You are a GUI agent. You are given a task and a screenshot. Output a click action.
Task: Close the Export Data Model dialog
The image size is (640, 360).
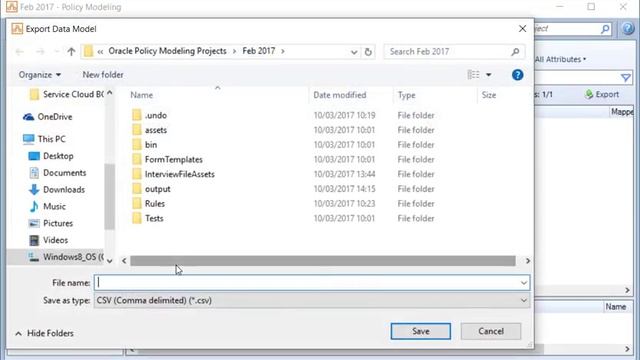(x=522, y=29)
